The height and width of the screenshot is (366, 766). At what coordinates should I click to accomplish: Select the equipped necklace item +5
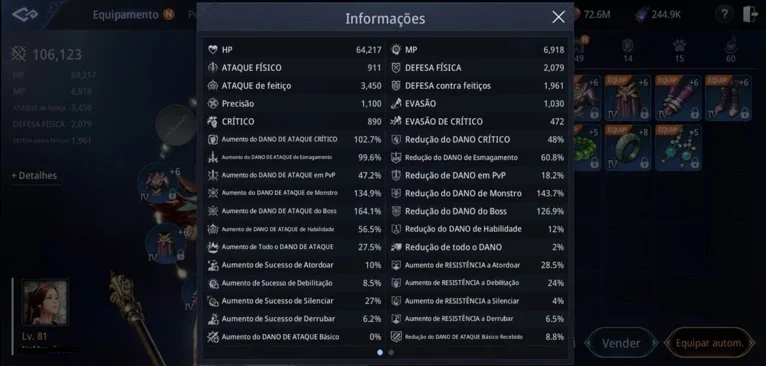[678, 147]
